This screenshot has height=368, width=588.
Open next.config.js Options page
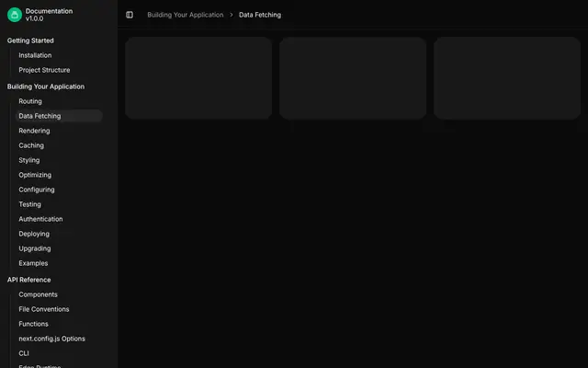(51, 339)
